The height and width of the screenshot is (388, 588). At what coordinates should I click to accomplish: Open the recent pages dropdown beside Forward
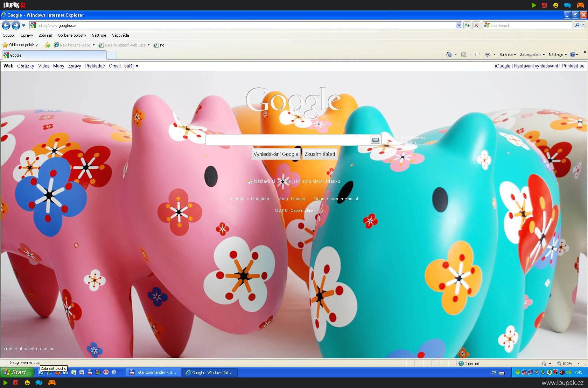pyautogui.click(x=23, y=26)
